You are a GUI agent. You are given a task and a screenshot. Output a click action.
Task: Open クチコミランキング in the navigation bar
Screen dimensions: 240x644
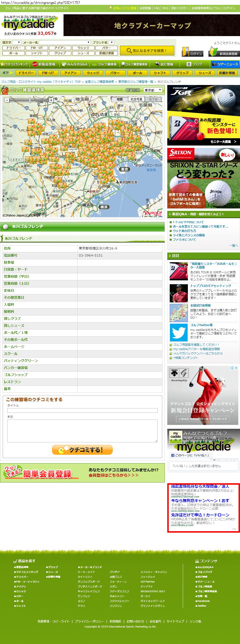click(x=15, y=64)
